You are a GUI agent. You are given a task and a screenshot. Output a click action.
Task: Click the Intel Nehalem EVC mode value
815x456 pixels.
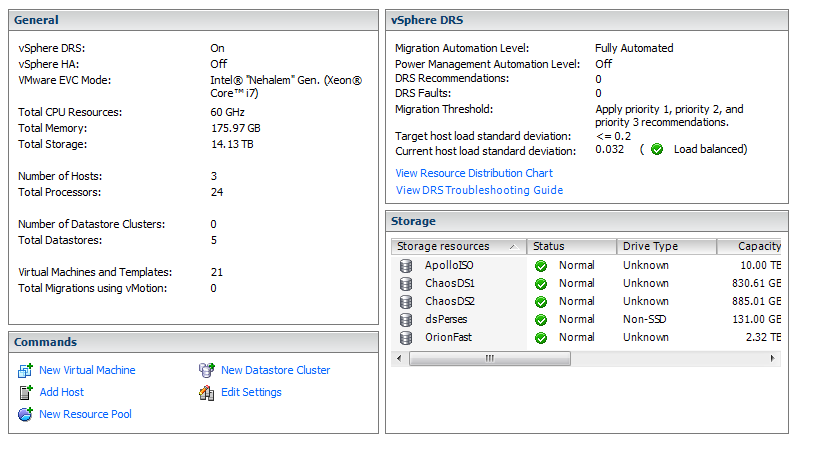[x=286, y=87]
